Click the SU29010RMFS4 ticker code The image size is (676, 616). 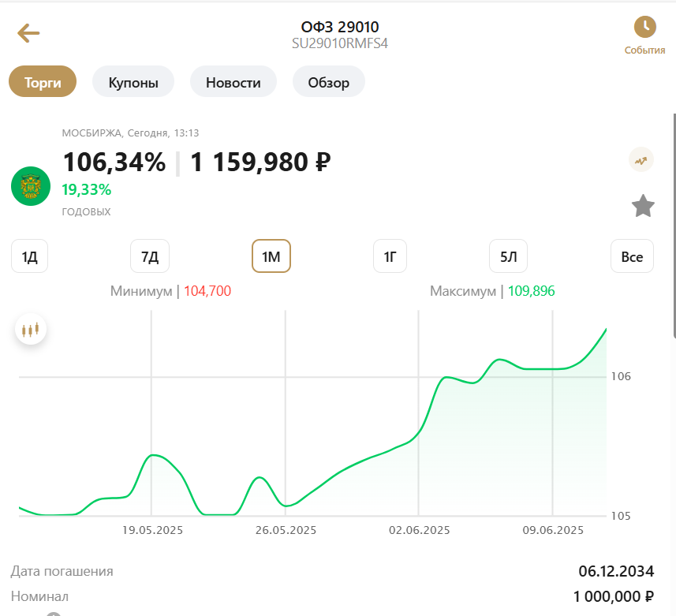click(x=340, y=43)
